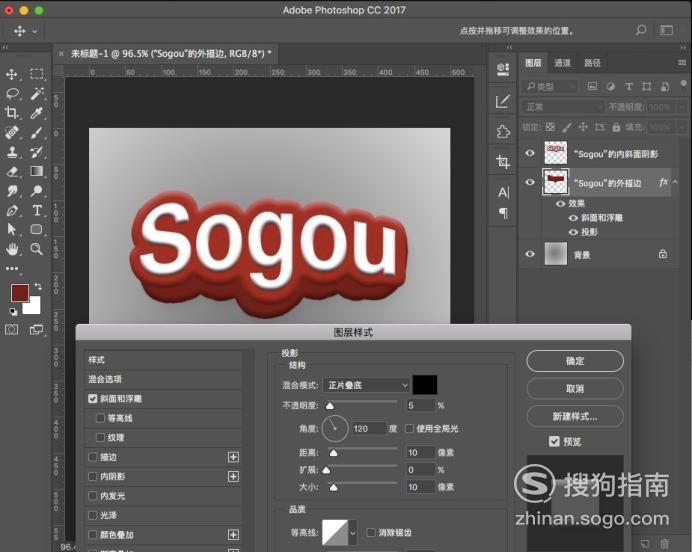Select the Lasso tool
This screenshot has height=552, width=692.
click(x=12, y=94)
